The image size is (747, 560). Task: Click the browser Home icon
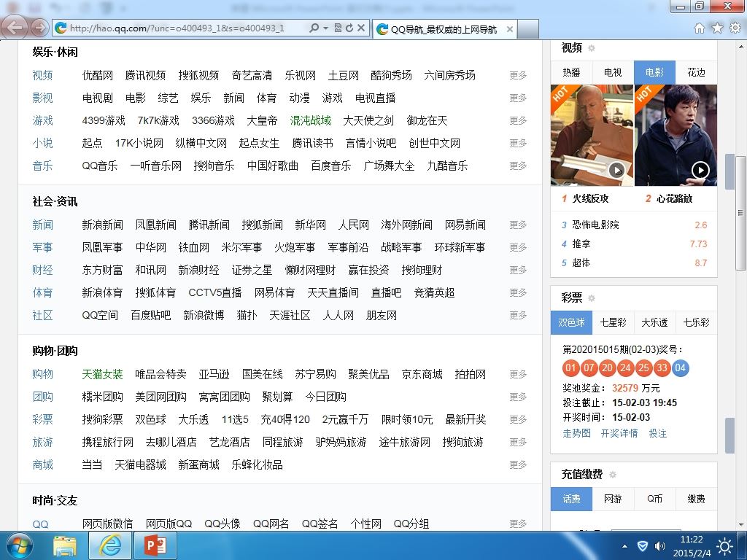point(699,28)
